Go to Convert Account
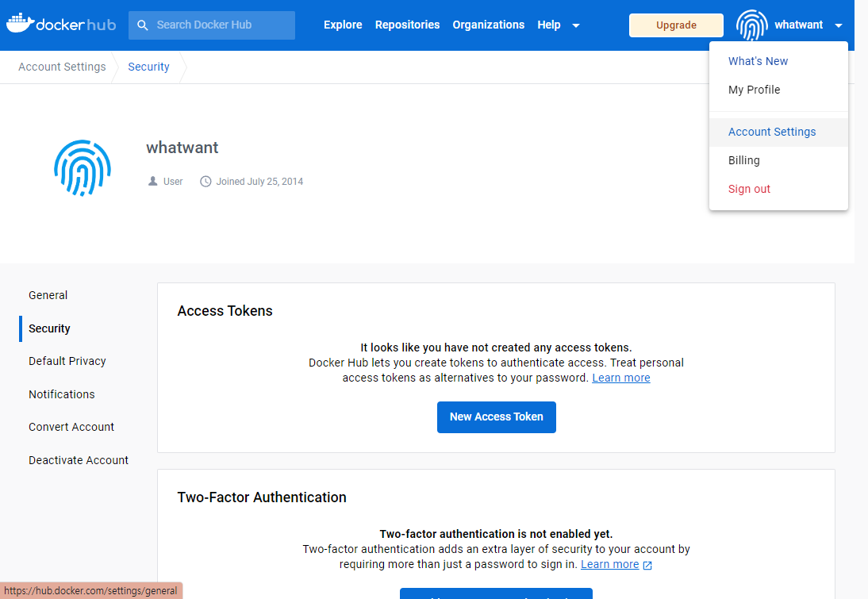The image size is (868, 599). pos(71,427)
